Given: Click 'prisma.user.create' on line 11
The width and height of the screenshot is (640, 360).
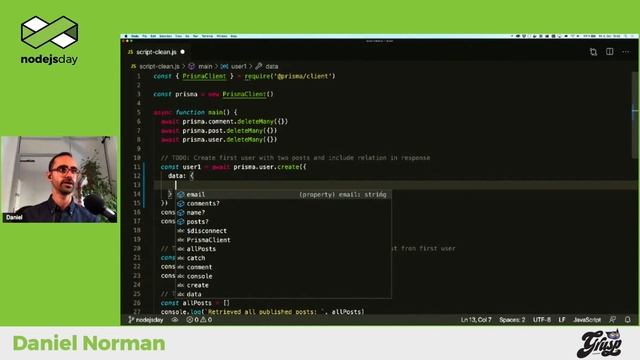Looking at the screenshot, I should coord(267,167).
